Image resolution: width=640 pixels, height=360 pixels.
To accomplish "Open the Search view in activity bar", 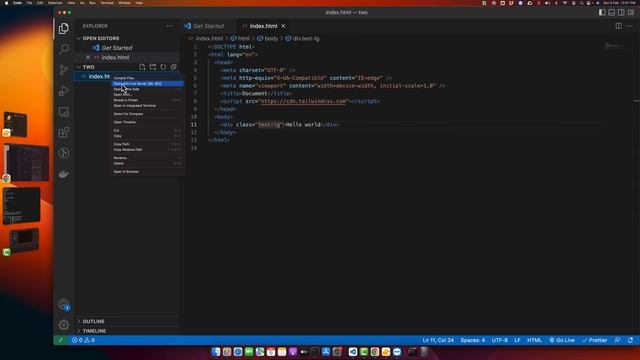I will pyautogui.click(x=64, y=49).
